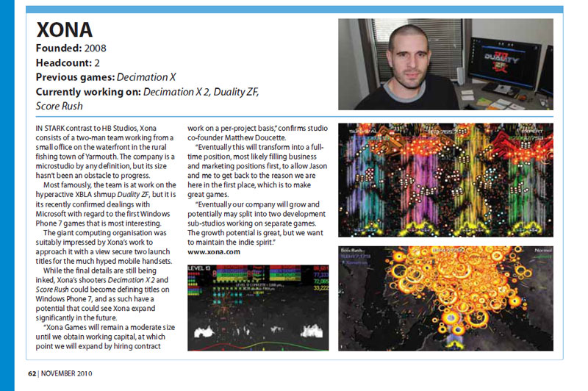Open the portrait photo of the developer
Image resolution: width=588 pixels, height=391 pixels.
[445, 64]
